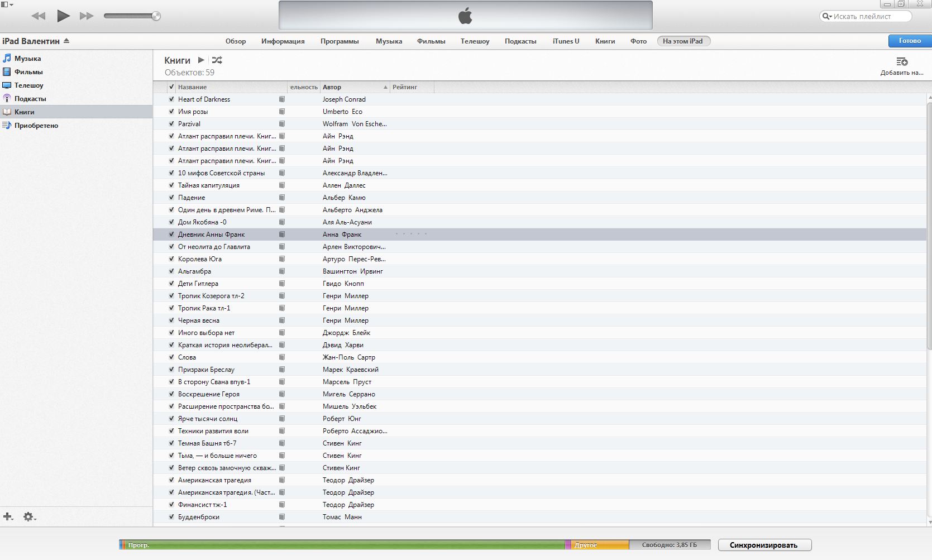Toggle the select-all checkbox in column header
The width and height of the screenshot is (932, 560).
[171, 87]
